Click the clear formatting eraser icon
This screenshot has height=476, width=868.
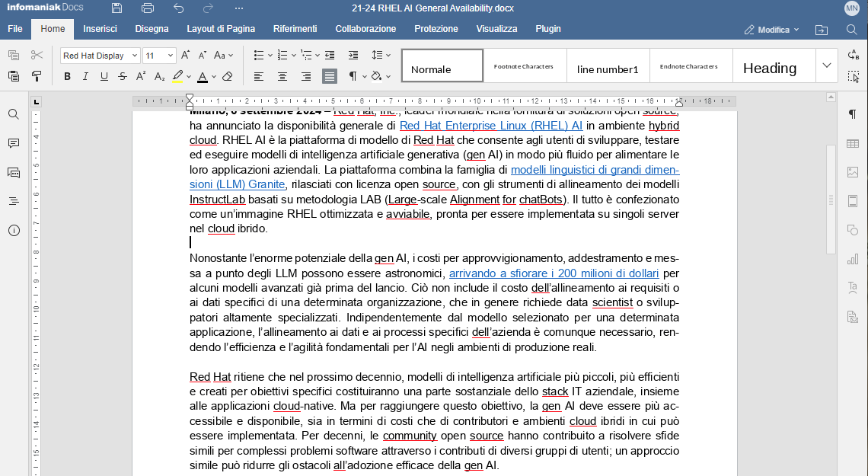click(227, 76)
